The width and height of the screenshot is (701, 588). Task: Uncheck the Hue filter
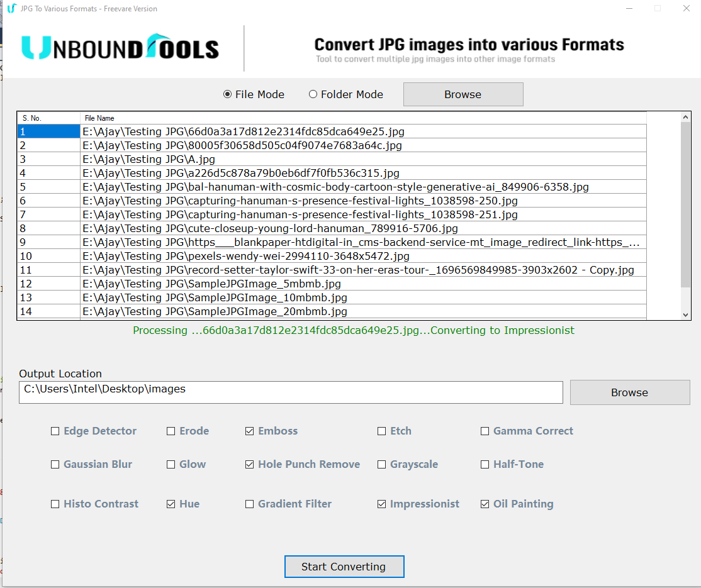(171, 503)
